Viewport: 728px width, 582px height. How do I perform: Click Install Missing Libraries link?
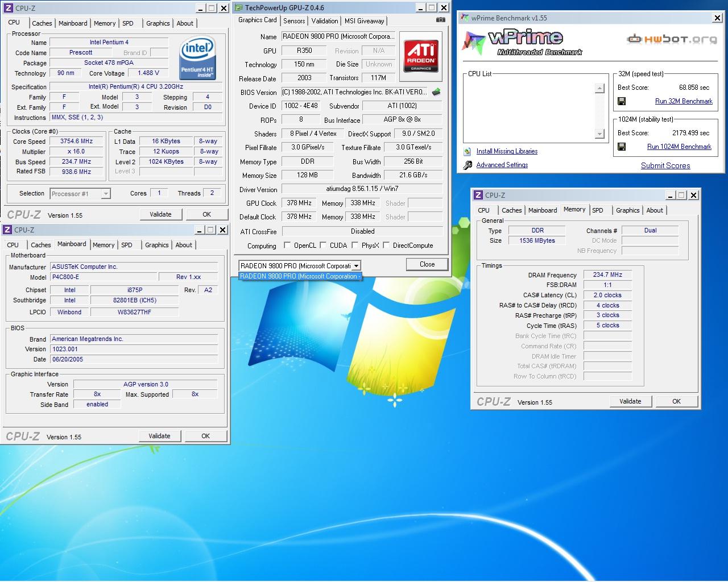click(507, 151)
